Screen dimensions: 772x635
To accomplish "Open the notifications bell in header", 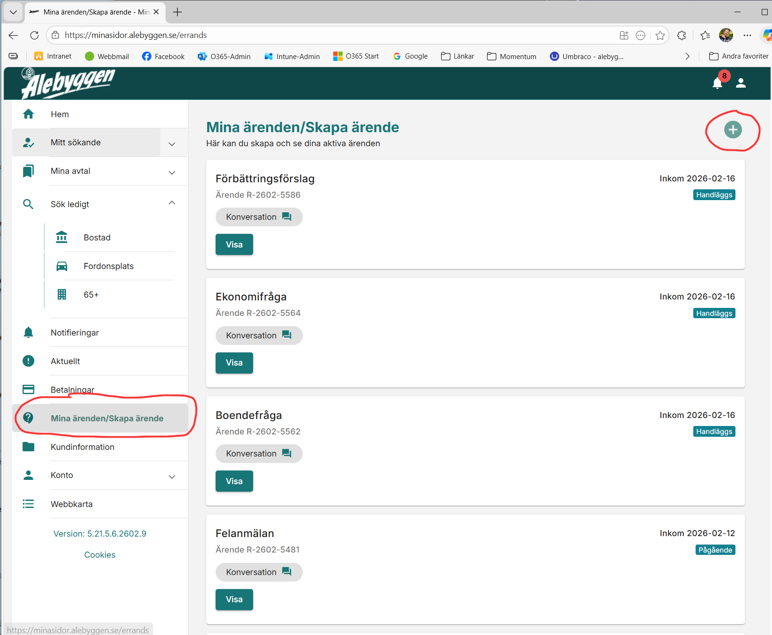I will click(x=717, y=83).
